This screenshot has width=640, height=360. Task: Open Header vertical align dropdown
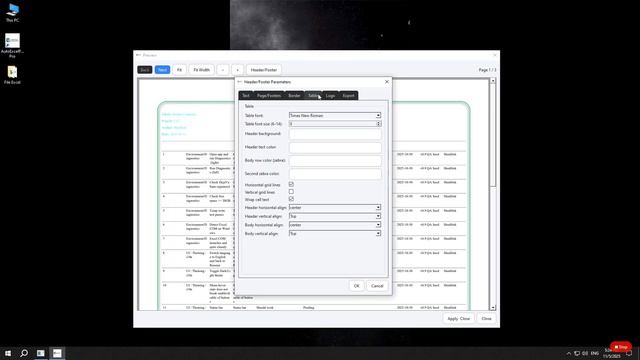click(335, 216)
